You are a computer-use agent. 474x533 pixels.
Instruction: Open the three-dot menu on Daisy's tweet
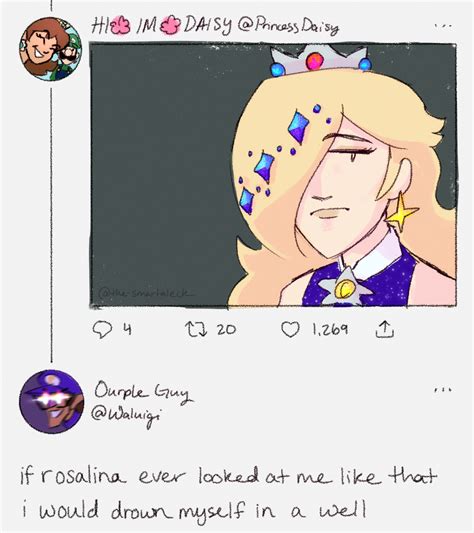point(443,26)
